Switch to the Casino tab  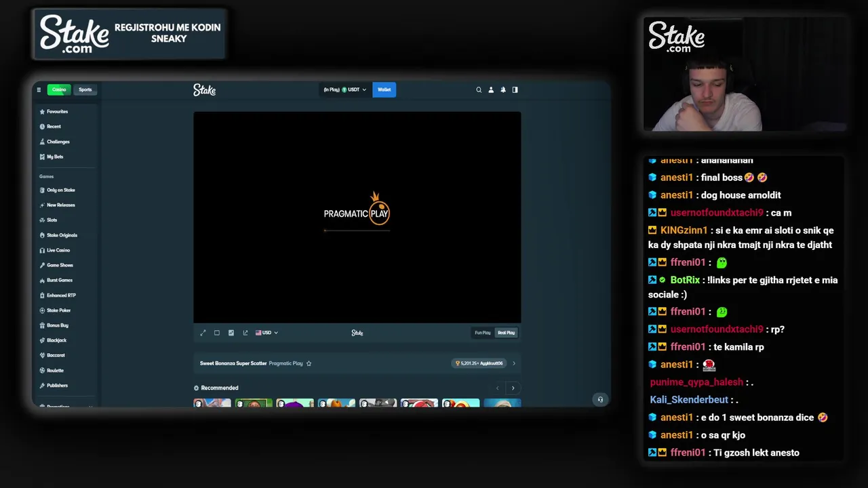point(59,89)
